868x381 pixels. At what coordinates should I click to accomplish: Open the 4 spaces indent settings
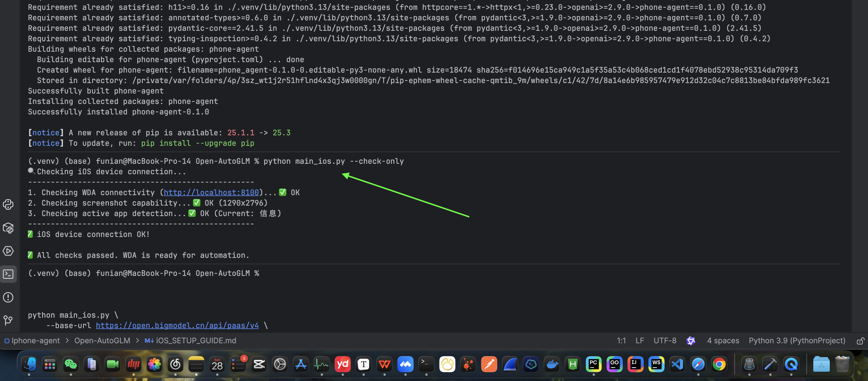(x=723, y=341)
